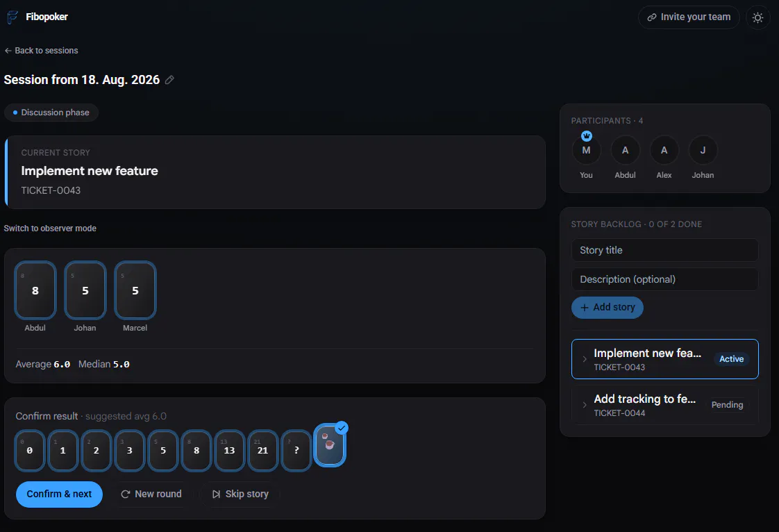Click Johan's vote card showing 5
This screenshot has height=532, width=779.
point(85,290)
